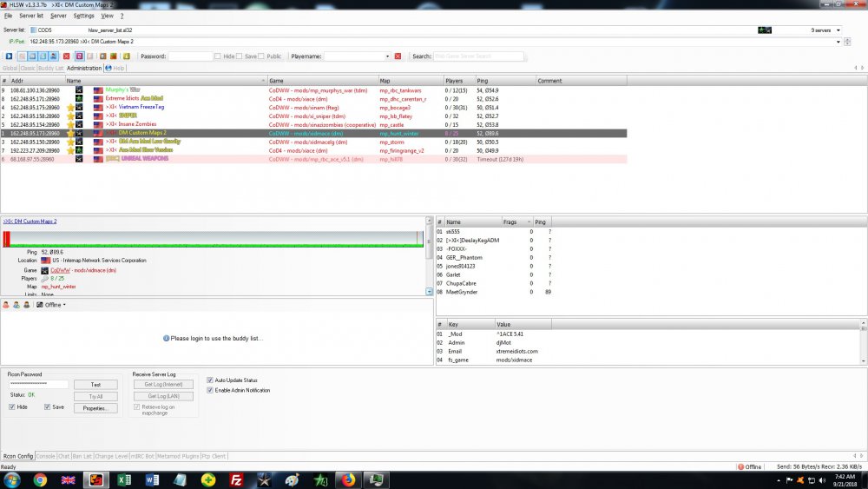Click the red X icon beside Playername
This screenshot has height=489, width=868.
point(398,56)
